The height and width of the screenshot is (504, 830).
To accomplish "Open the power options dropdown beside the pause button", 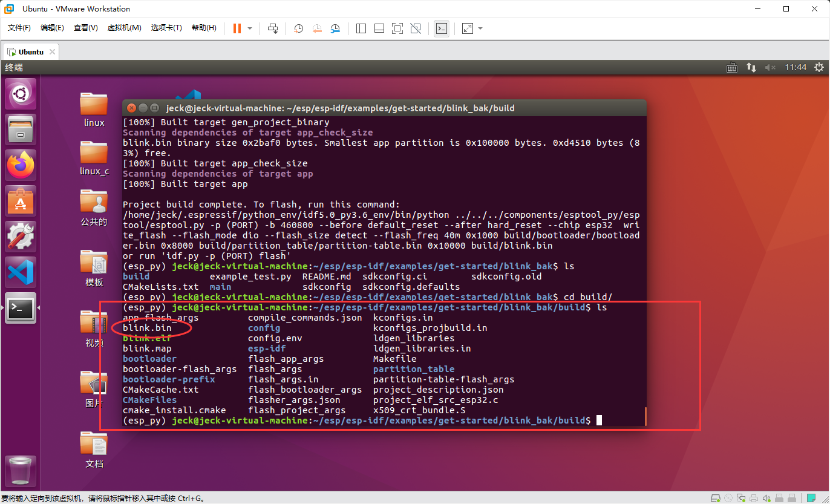I will 250,28.
